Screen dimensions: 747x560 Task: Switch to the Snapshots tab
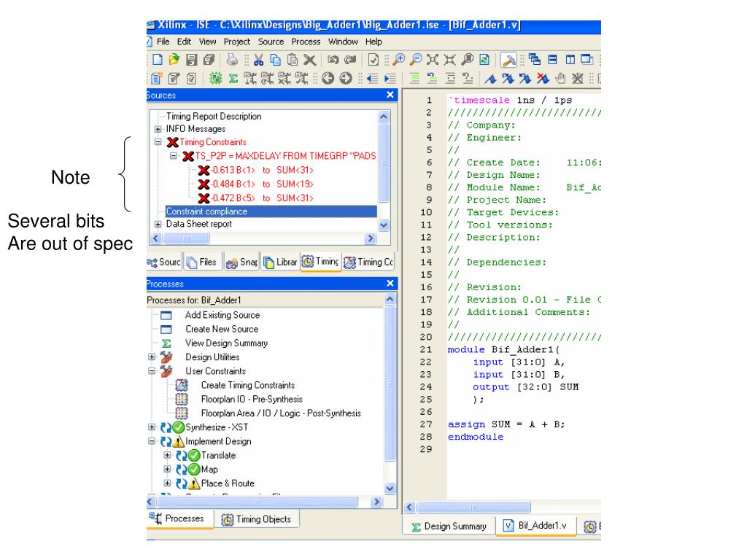tap(241, 262)
